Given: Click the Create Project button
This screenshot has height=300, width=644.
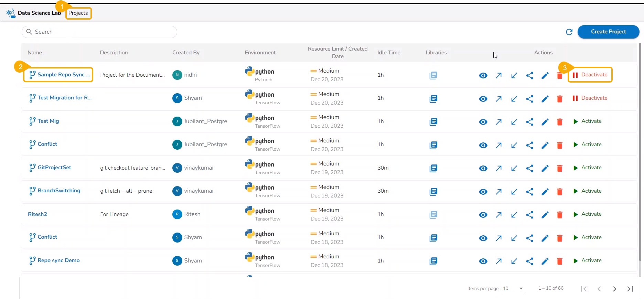Looking at the screenshot, I should [608, 32].
